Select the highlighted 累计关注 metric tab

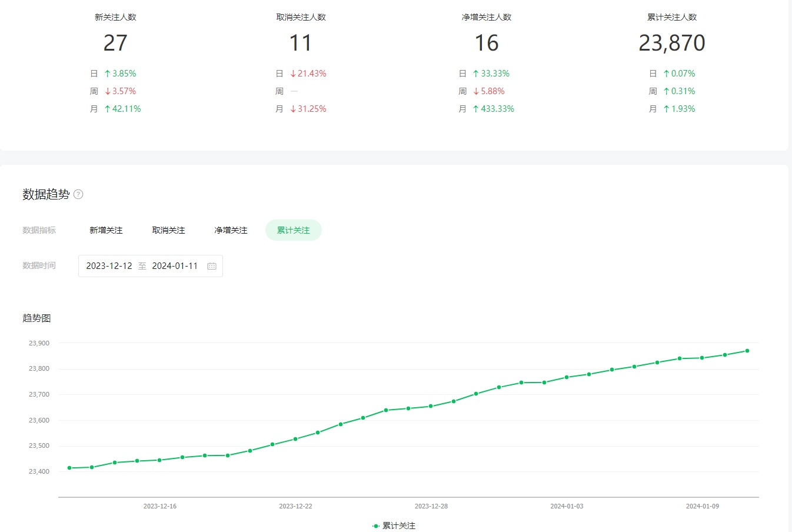[x=293, y=230]
